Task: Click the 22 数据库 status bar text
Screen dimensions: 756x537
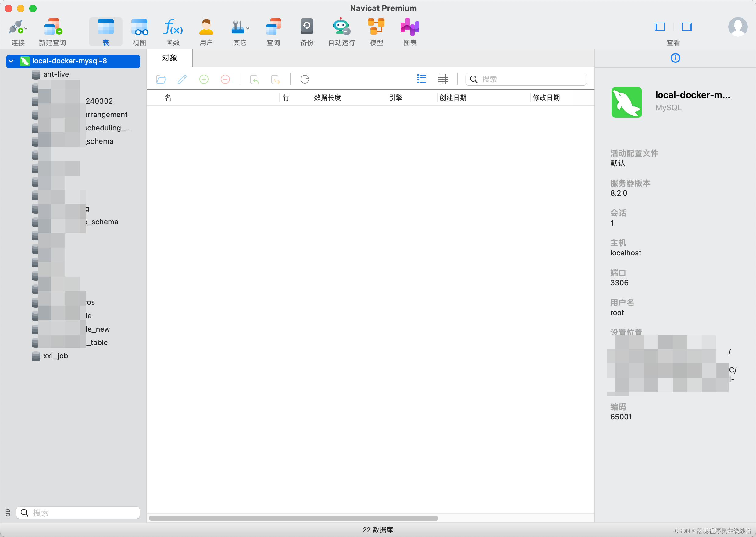Action: tap(378, 530)
